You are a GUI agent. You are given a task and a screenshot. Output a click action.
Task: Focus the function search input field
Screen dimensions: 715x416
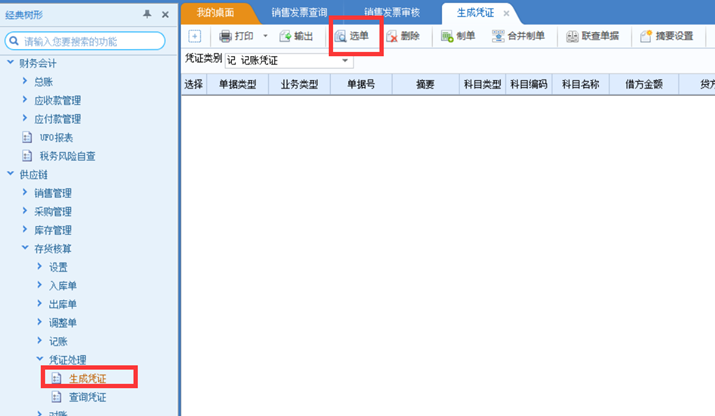coord(85,41)
